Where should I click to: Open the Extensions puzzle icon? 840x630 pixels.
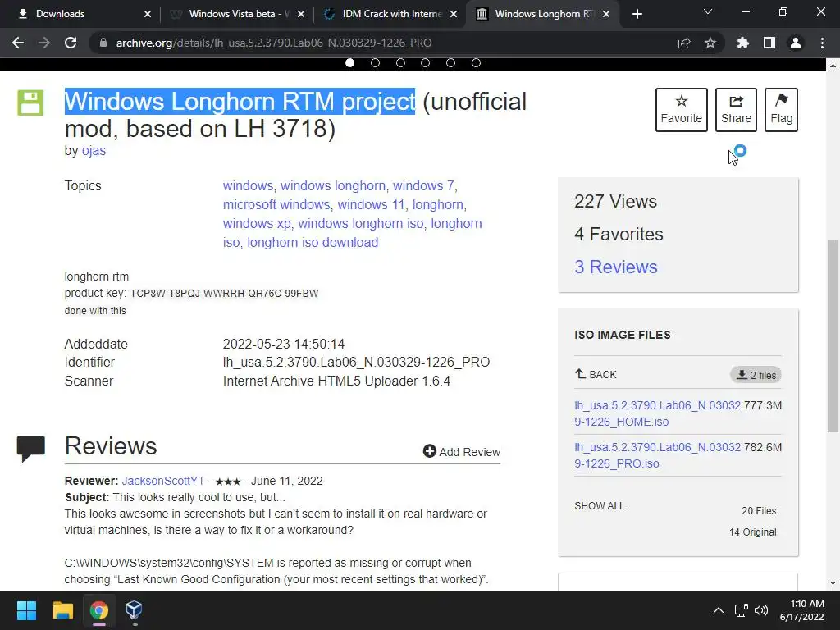pos(743,43)
